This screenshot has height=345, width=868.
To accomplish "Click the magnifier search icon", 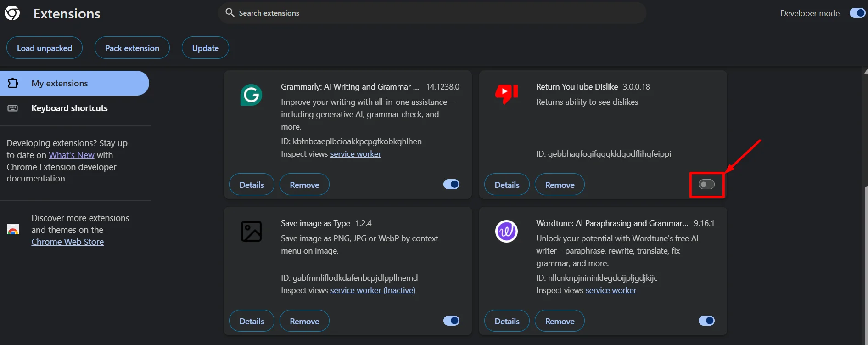I will tap(230, 13).
